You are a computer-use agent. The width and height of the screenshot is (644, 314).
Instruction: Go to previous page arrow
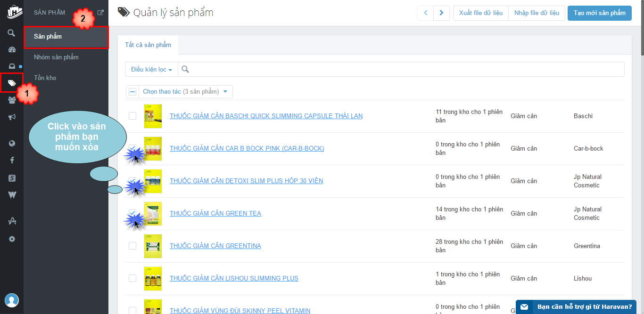[426, 13]
